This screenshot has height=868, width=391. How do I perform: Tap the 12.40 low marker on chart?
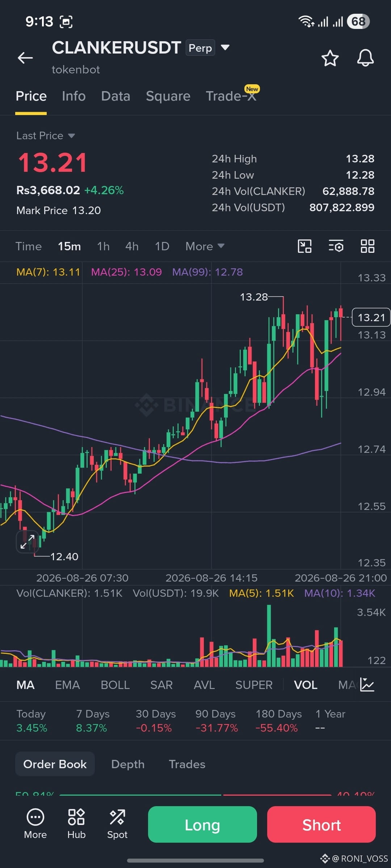(64, 556)
